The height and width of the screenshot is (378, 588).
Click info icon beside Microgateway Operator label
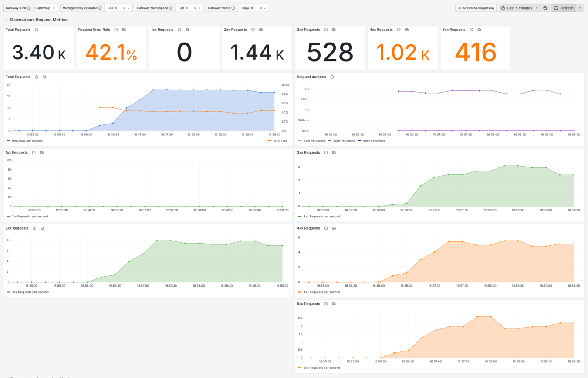[x=100, y=8]
